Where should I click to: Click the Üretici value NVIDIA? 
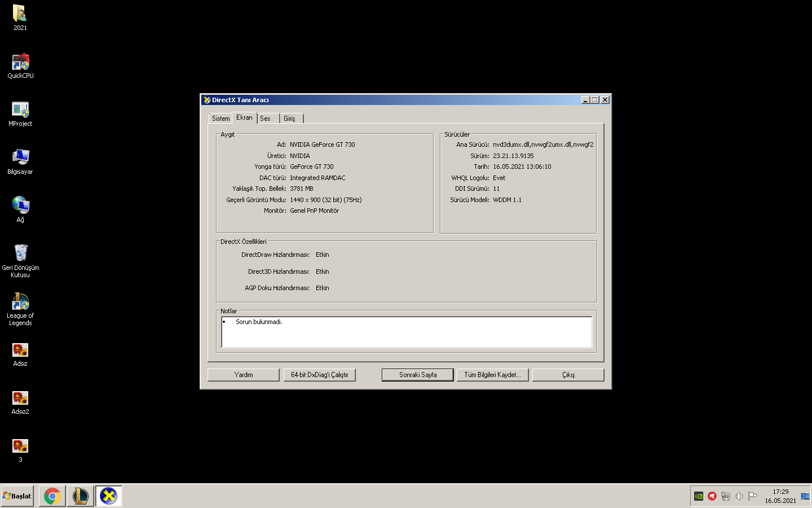(300, 156)
